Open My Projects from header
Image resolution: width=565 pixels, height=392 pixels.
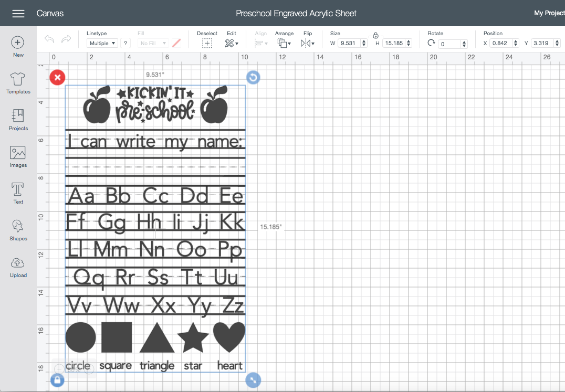[x=549, y=13]
